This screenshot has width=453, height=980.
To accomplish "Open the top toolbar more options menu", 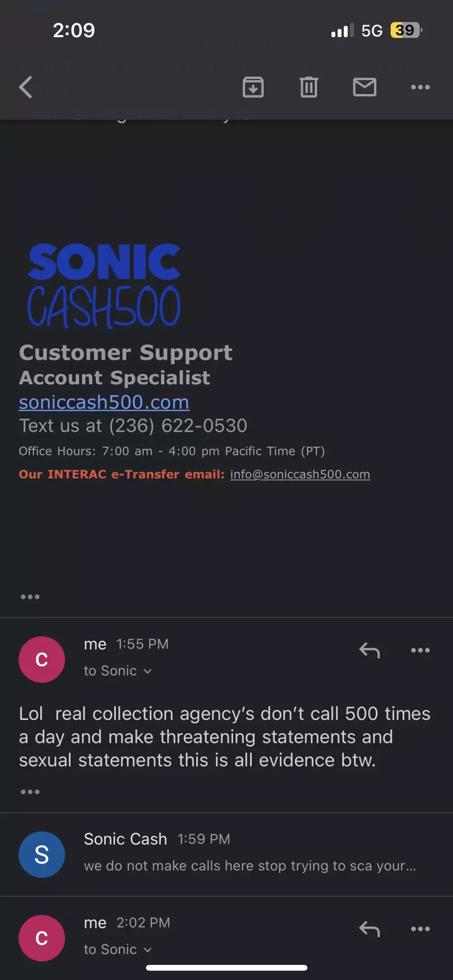I will click(x=420, y=87).
